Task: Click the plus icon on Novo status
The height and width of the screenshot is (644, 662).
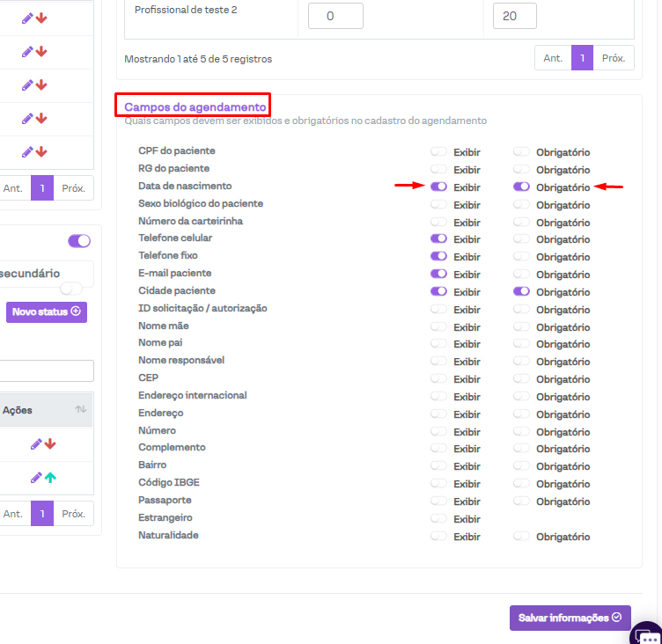Action: tap(76, 311)
